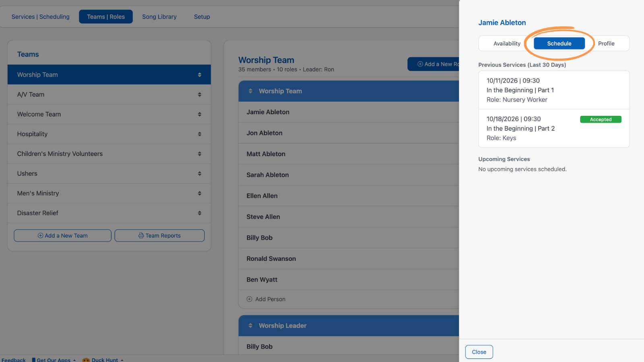Click sort icon in Worship Leader role header
Image resolution: width=644 pixels, height=362 pixels.
(x=250, y=325)
